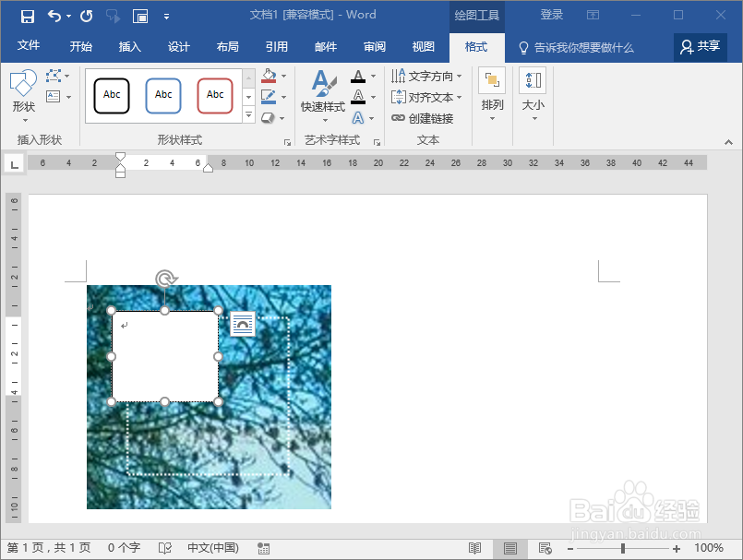Enable 页面视图 print layout view

[509, 547]
